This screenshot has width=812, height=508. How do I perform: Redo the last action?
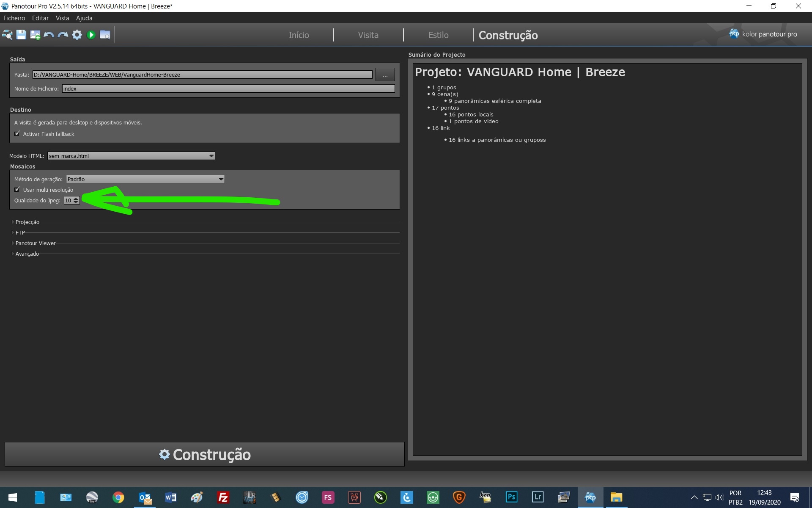point(63,35)
